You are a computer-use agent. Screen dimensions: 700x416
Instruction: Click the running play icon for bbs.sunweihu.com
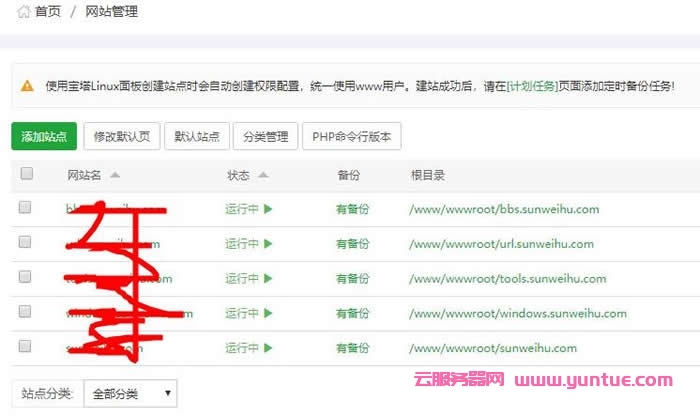tap(268, 209)
